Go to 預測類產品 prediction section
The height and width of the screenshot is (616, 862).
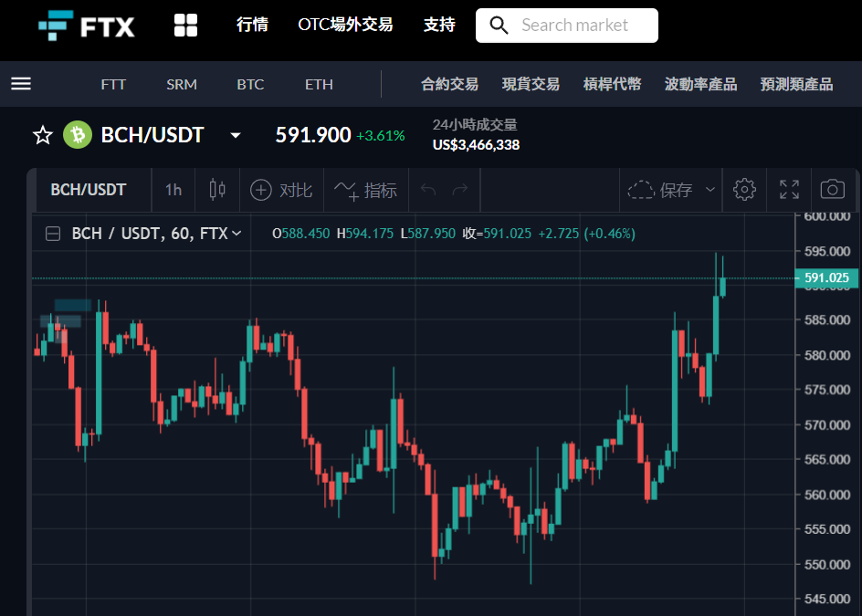(796, 84)
